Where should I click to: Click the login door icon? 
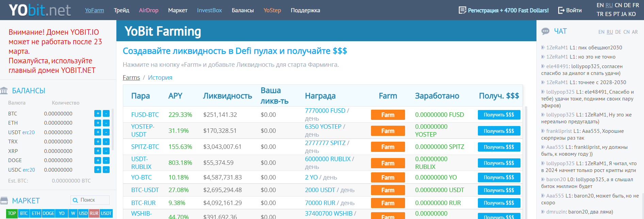point(561,10)
